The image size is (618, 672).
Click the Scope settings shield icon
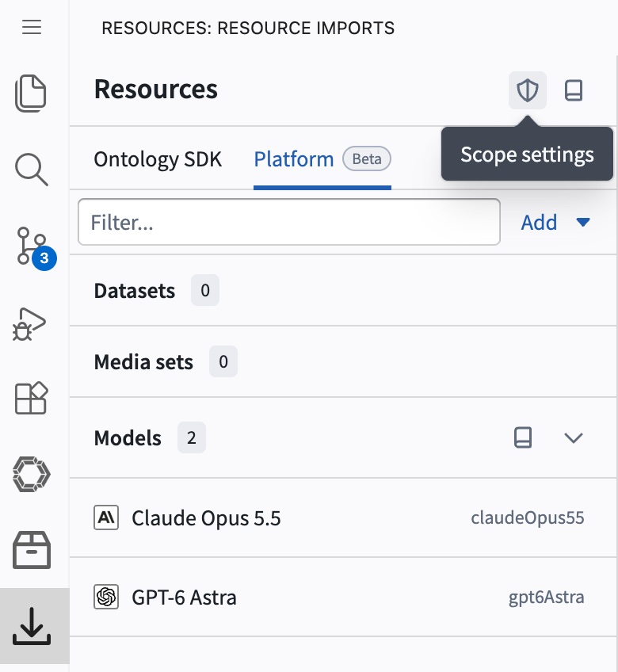528,90
